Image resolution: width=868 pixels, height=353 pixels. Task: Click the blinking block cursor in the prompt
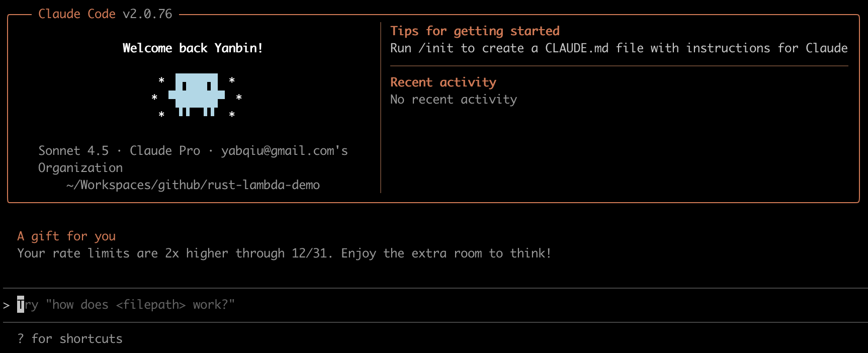21,305
